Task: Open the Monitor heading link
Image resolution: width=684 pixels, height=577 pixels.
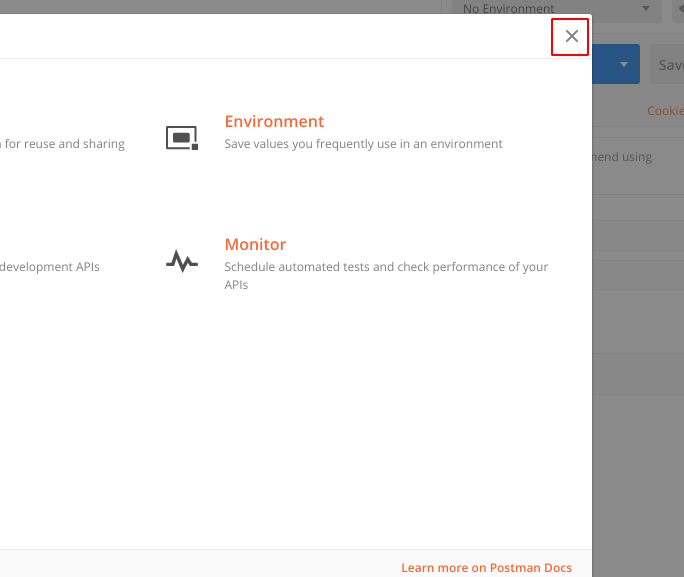Action: click(255, 244)
